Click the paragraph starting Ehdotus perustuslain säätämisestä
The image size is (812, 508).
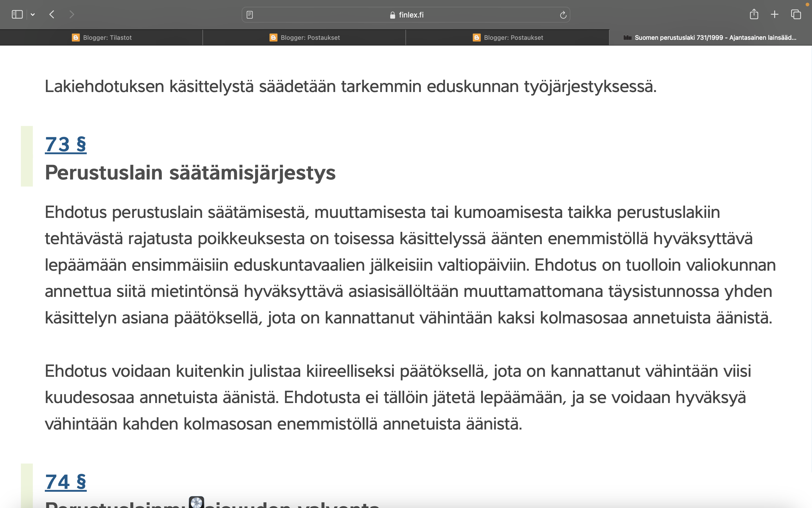(410, 265)
